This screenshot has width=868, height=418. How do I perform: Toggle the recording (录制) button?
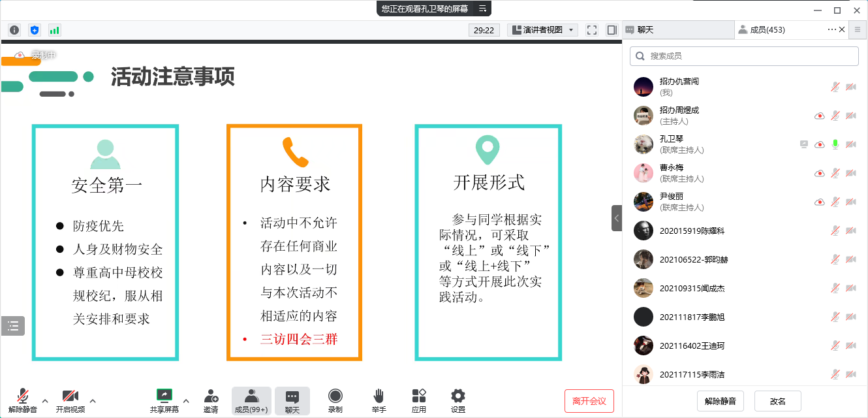(x=335, y=400)
